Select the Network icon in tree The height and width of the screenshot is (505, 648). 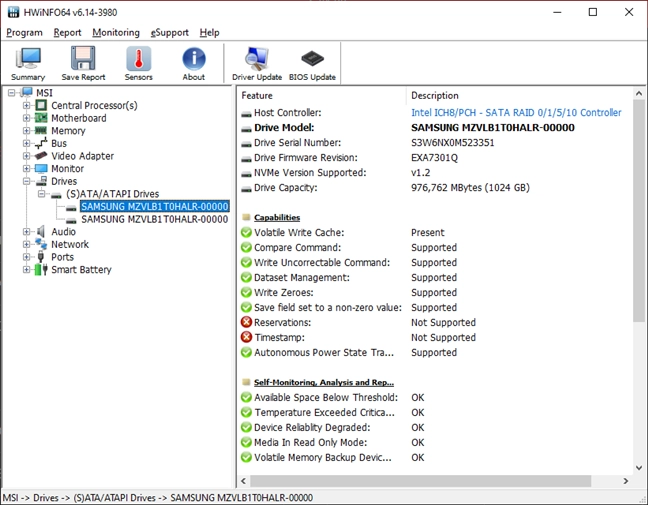pyautogui.click(x=41, y=244)
